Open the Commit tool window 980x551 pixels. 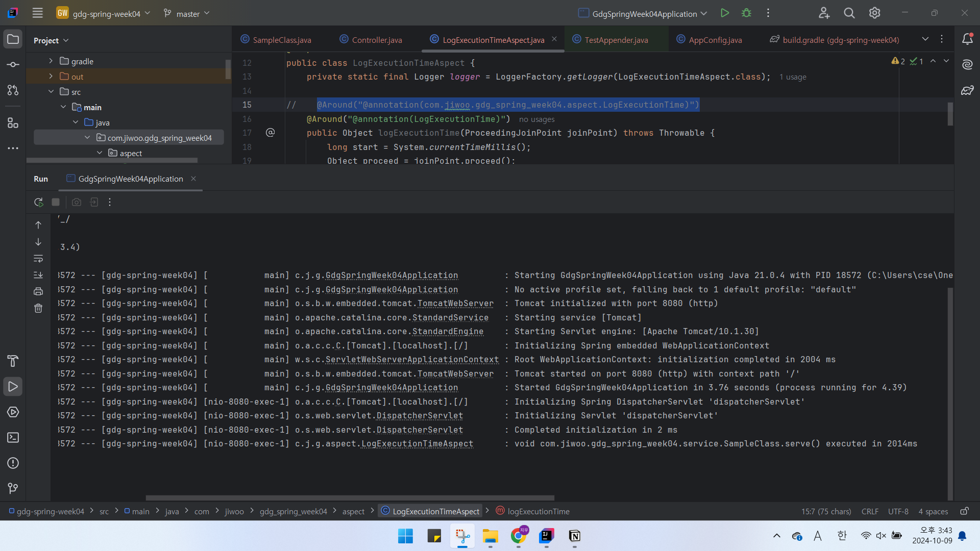[x=13, y=65]
